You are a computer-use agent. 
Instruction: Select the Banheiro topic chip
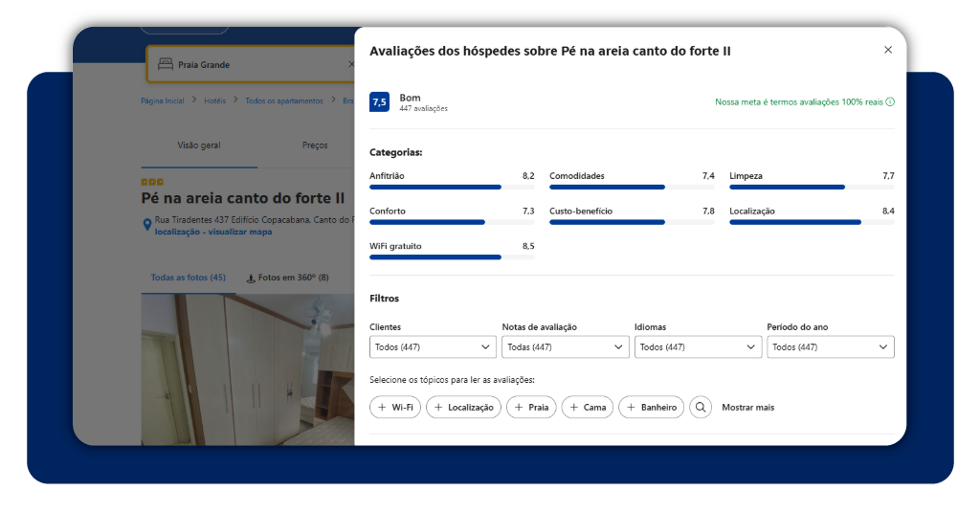651,408
